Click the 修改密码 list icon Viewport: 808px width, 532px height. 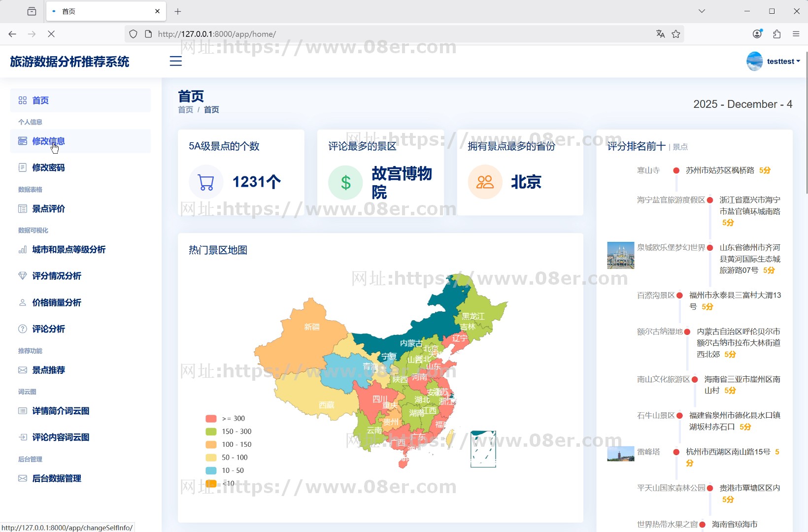pyautogui.click(x=23, y=167)
